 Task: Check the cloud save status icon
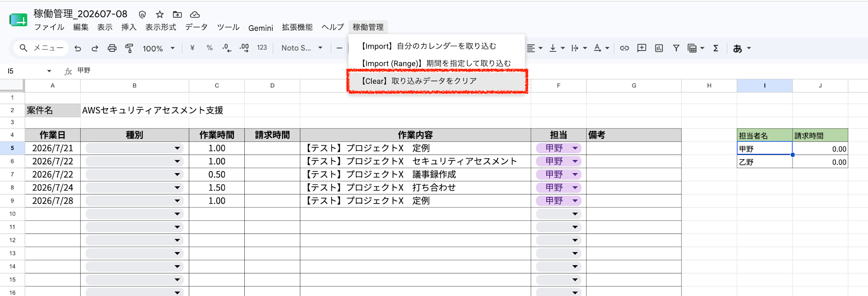click(x=195, y=14)
